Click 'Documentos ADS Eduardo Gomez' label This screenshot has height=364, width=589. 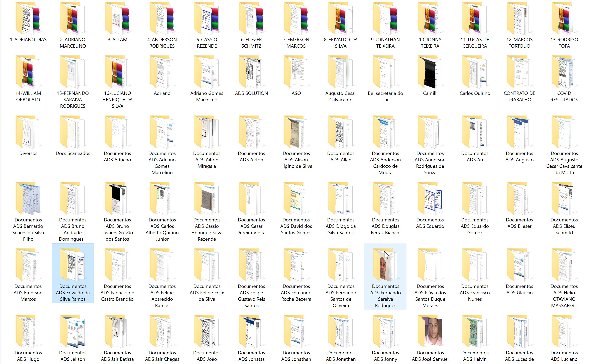pyautogui.click(x=475, y=226)
